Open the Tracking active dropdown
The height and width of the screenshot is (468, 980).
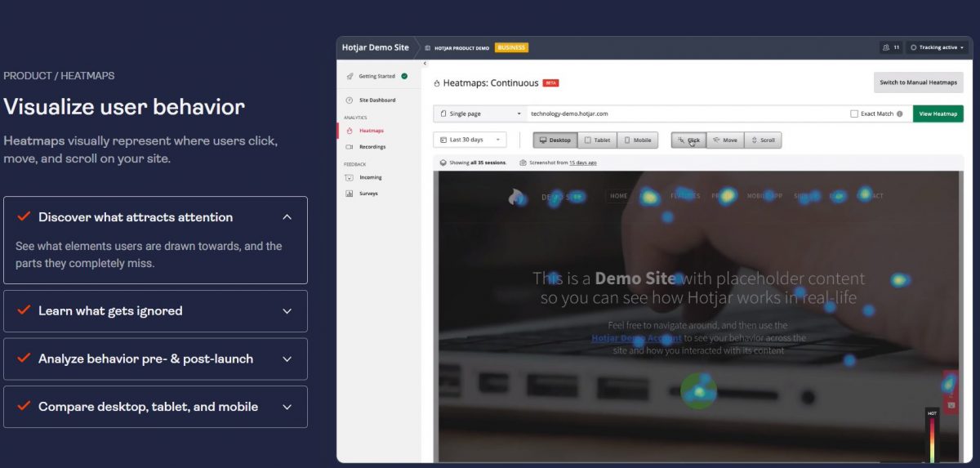point(937,47)
